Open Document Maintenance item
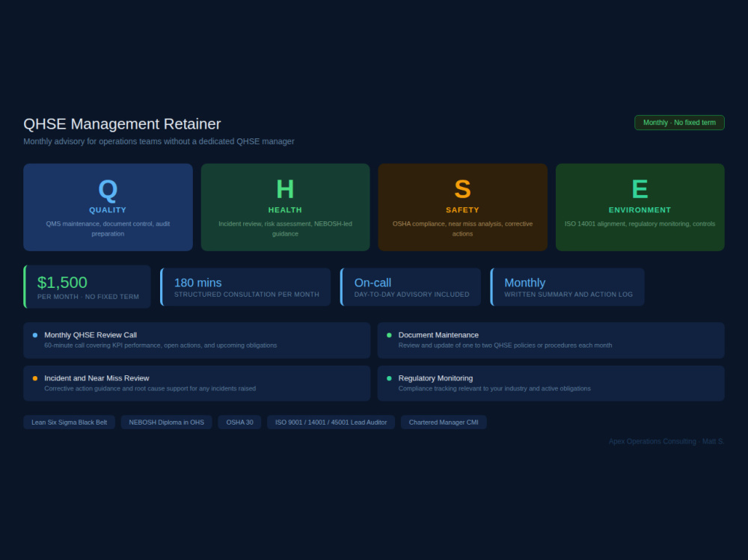Viewport: 748px width, 560px height. pyautogui.click(x=551, y=340)
